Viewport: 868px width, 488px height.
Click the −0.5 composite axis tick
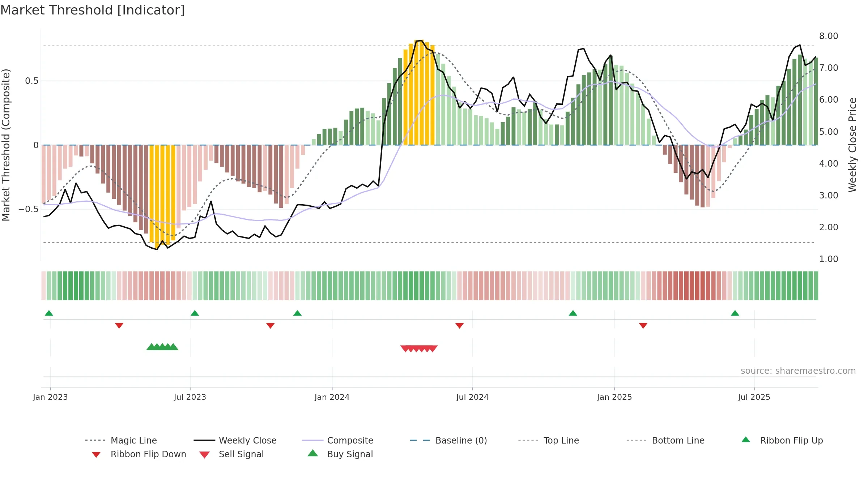point(29,209)
